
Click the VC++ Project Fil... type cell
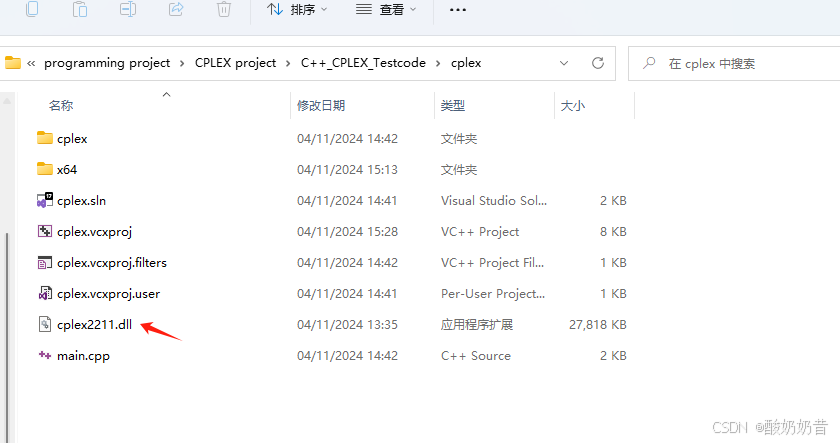[x=492, y=263]
